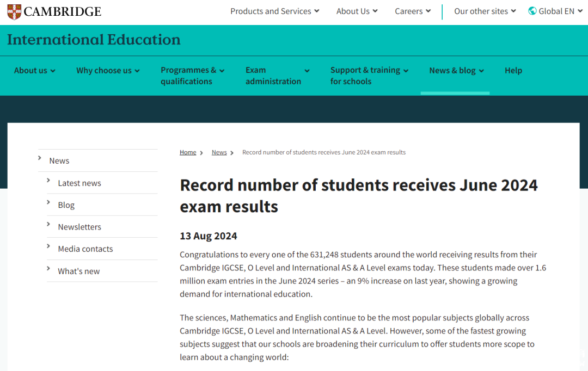The height and width of the screenshot is (371, 588).
Task: Click the chevron beside Media contacts
Action: (x=48, y=246)
